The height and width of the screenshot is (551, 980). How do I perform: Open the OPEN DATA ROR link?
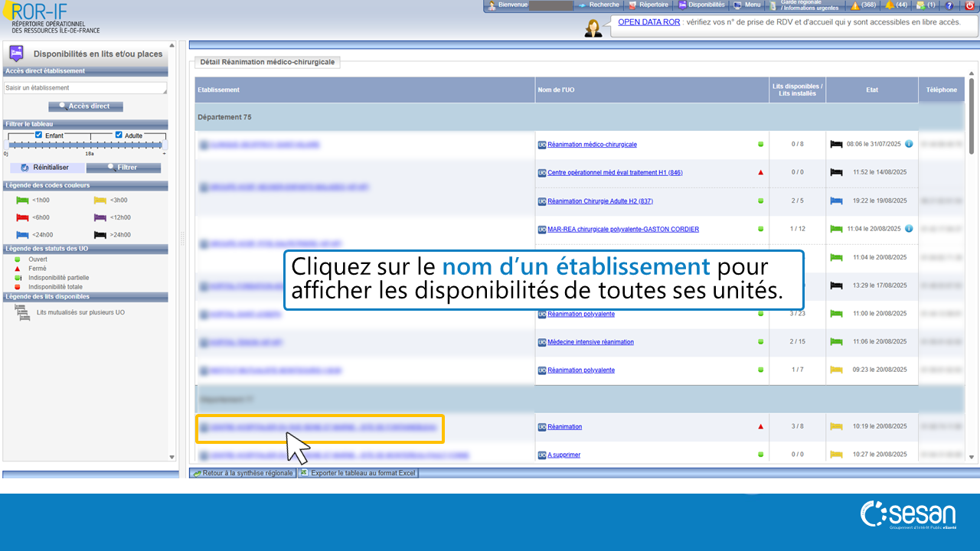coord(648,22)
